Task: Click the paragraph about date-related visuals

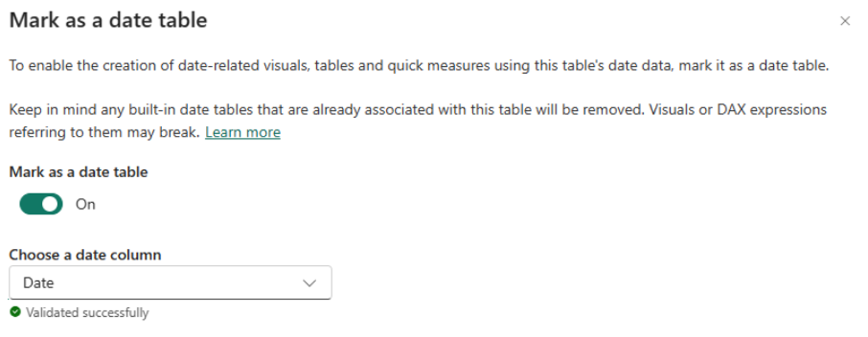Action: pyautogui.click(x=419, y=67)
